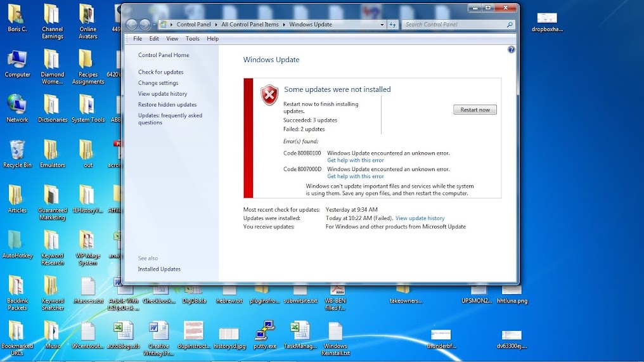The image size is (644, 362).
Task: Select the Guaranteed Marketing folder
Action: point(52,202)
